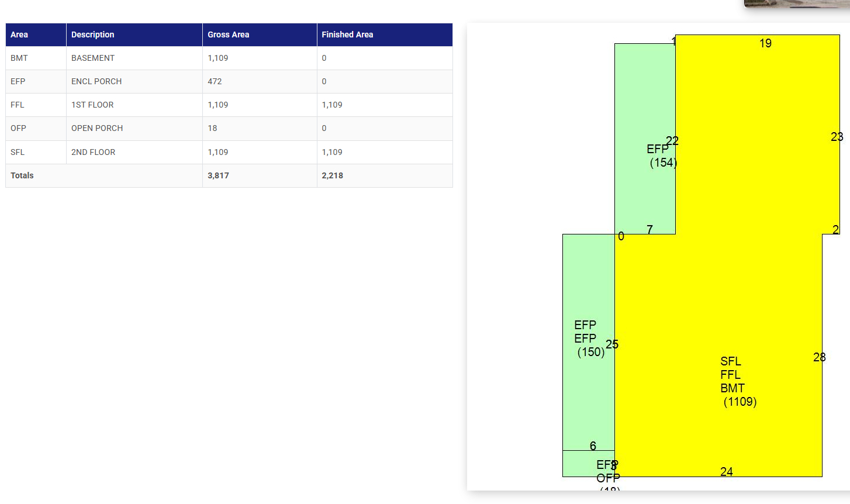Select the BMT area code cell
Viewport: 850px width, 504px height.
click(19, 58)
